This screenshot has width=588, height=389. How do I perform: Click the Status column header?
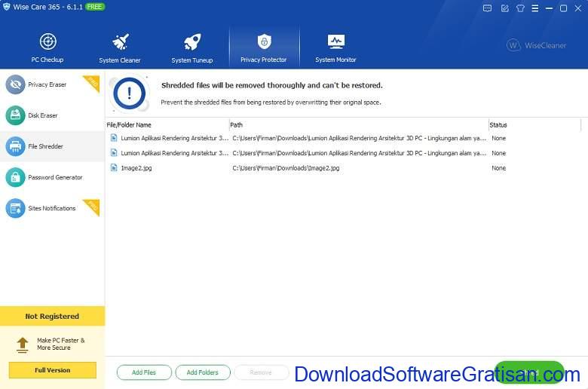(498, 125)
